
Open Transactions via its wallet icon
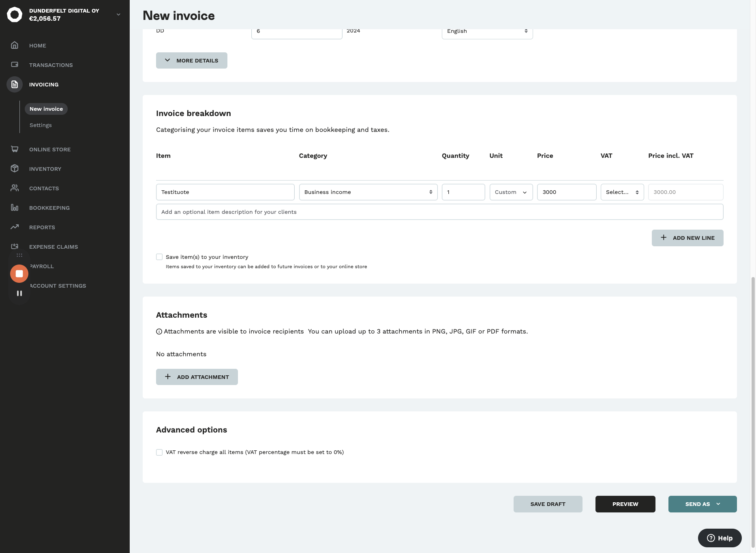(x=15, y=65)
